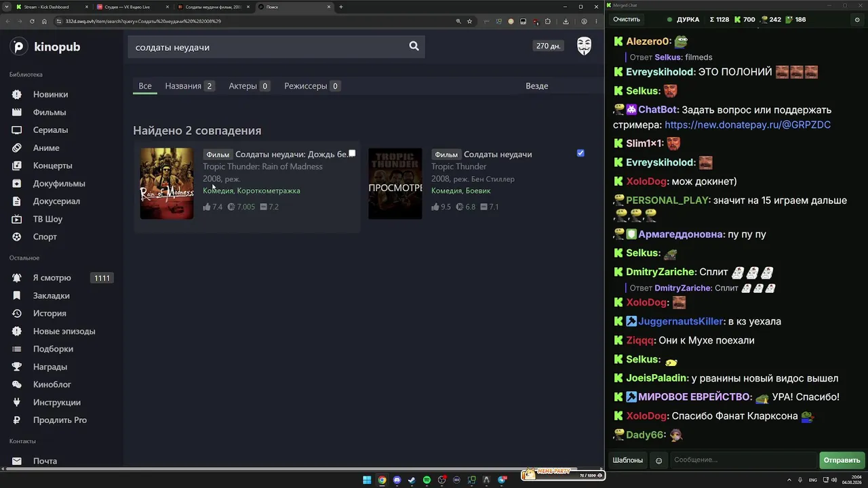Open a new browser tab
Screen dimensions: 868x488
340,7
